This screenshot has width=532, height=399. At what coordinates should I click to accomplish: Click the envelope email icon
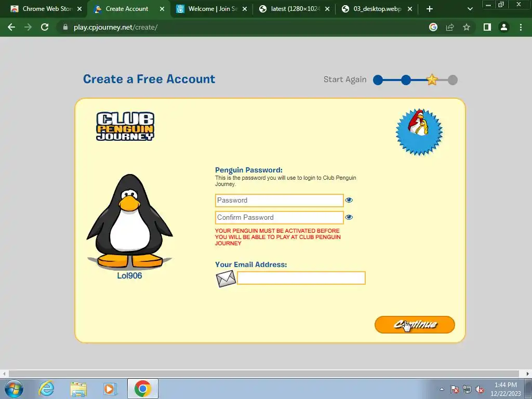[226, 278]
